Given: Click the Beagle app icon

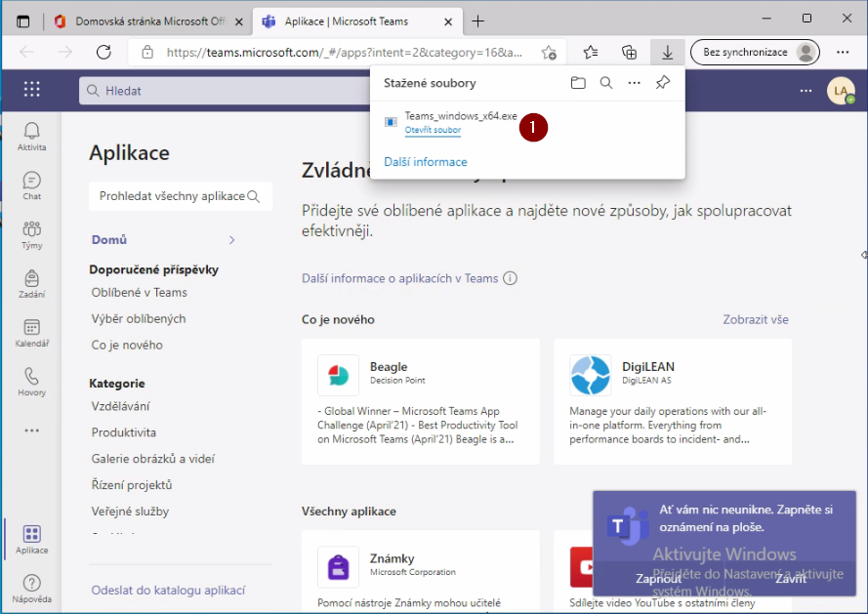Looking at the screenshot, I should (x=338, y=376).
